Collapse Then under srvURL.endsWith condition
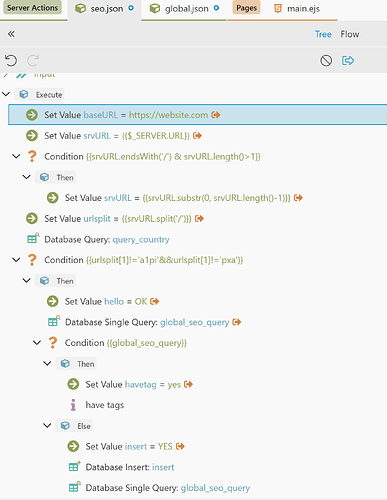 coord(27,177)
